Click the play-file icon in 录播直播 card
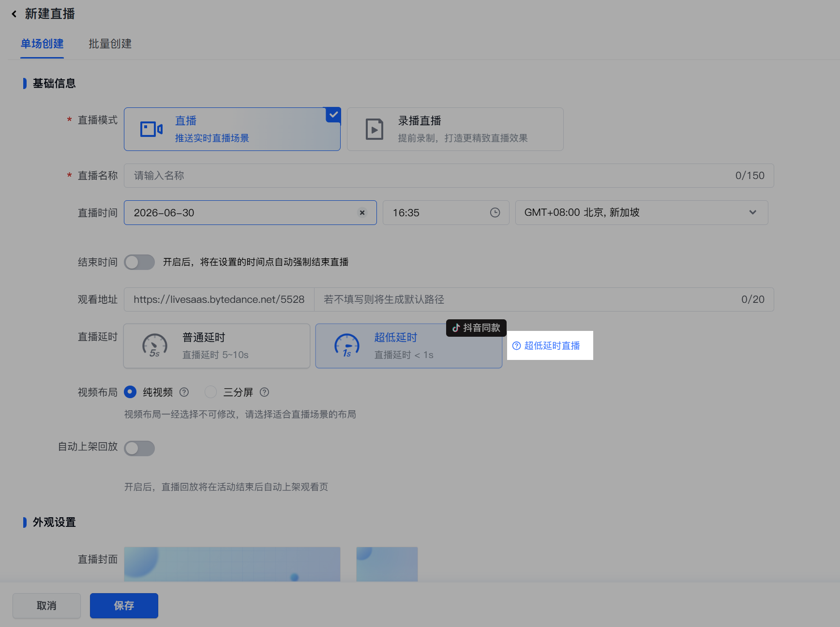 point(374,129)
